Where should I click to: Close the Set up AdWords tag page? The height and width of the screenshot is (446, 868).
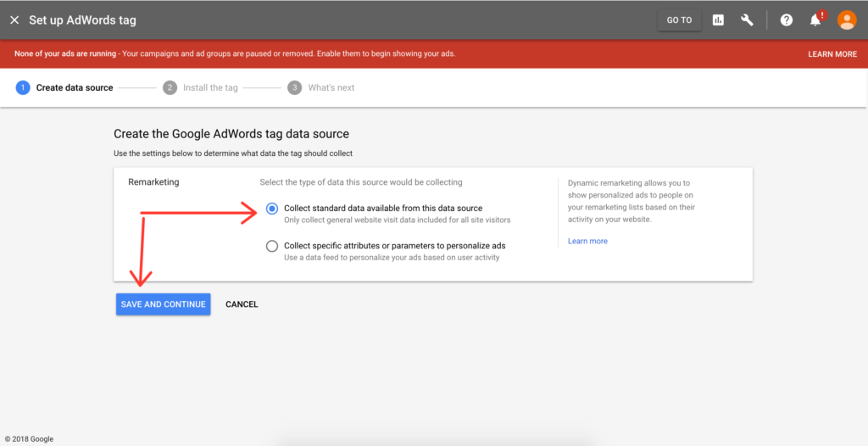pyautogui.click(x=14, y=20)
